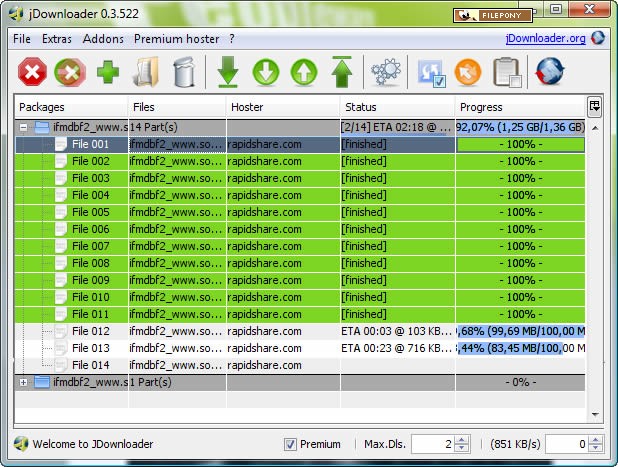The width and height of the screenshot is (618, 467).
Task: Expand the 1 Part(s) package
Action: (23, 382)
